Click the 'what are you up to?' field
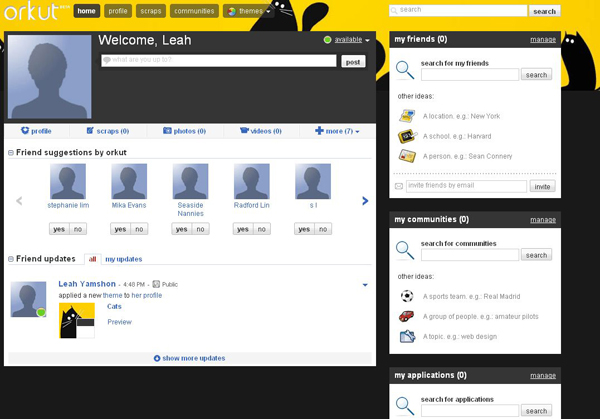The height and width of the screenshot is (419, 600). pyautogui.click(x=218, y=60)
